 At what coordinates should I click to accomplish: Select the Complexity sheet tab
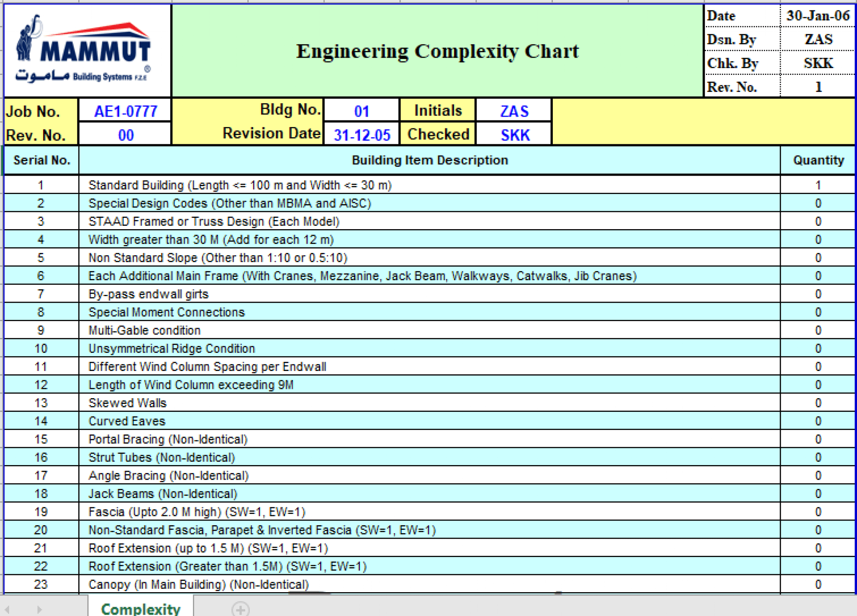[141, 608]
